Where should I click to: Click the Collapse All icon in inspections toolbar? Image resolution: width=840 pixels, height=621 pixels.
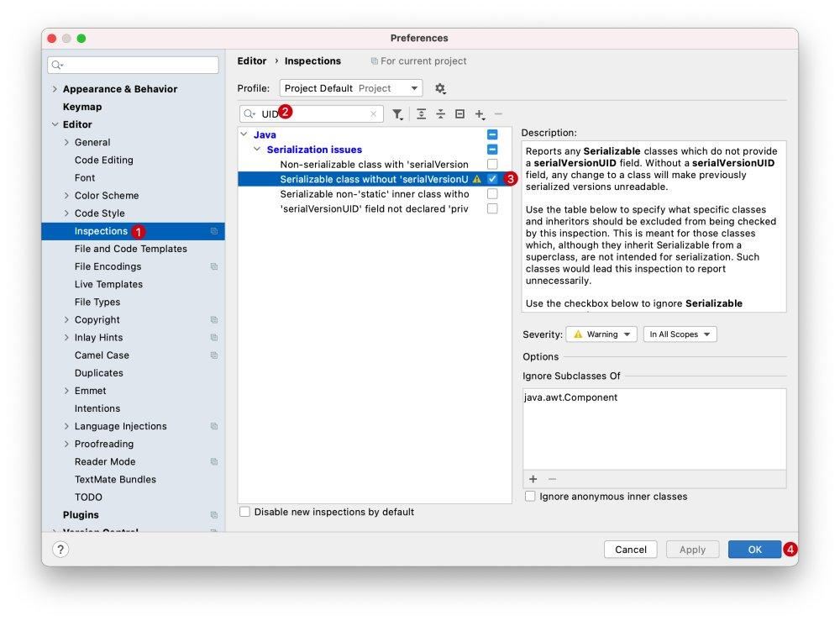440,114
